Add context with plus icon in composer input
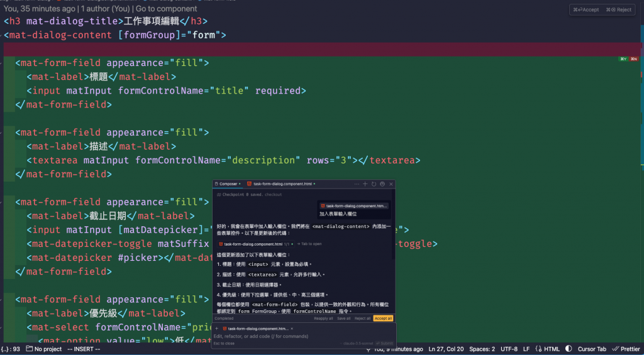The height and width of the screenshot is (355, 644). pyautogui.click(x=216, y=329)
